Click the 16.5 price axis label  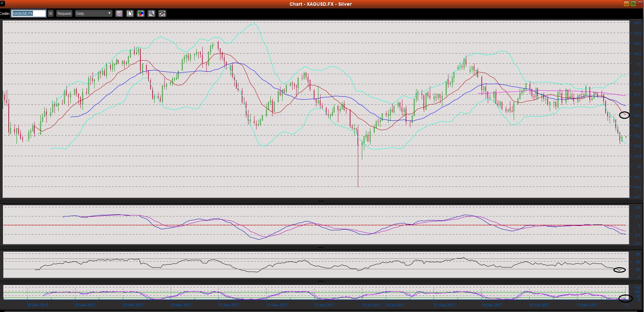[x=637, y=115]
